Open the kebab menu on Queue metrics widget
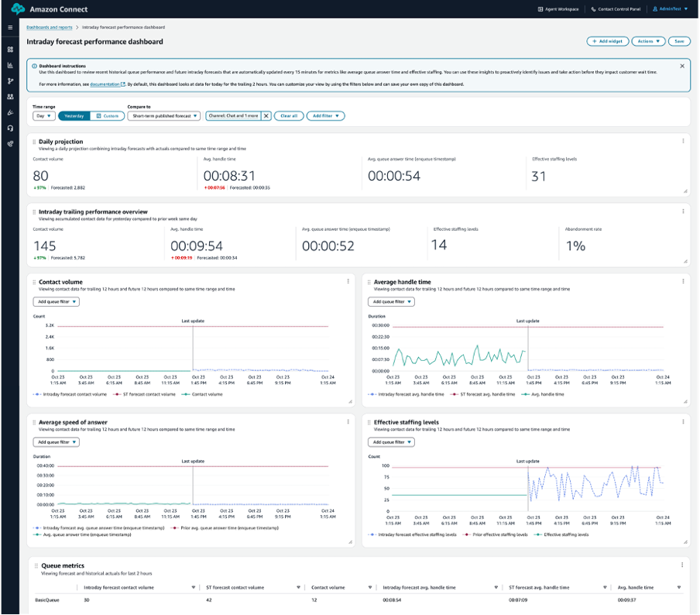 coord(682,564)
